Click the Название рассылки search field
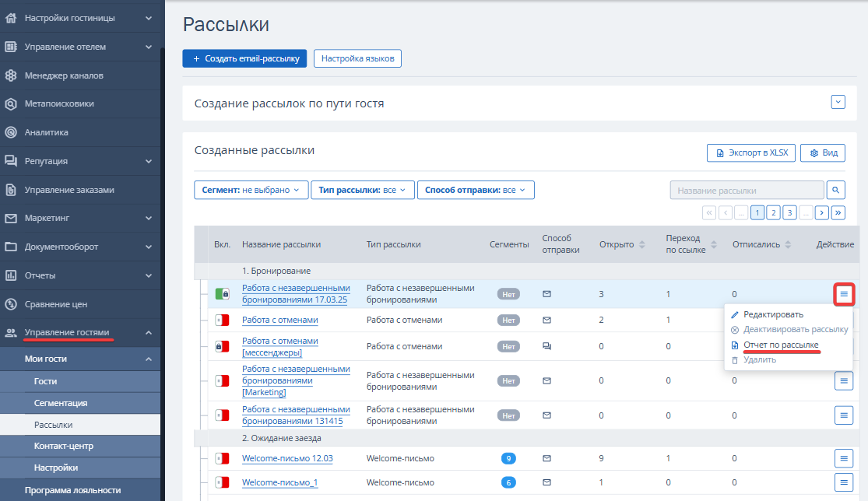868x501 pixels. [746, 190]
